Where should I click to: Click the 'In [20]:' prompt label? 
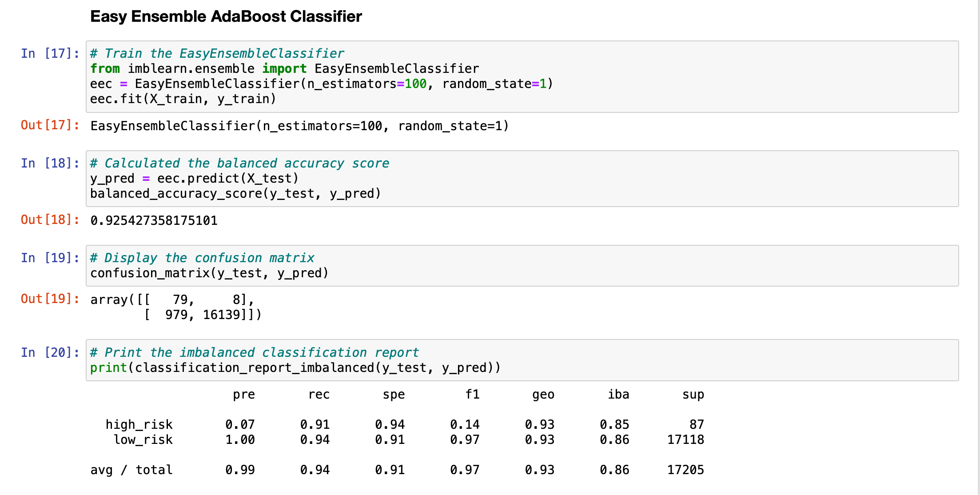[x=50, y=352]
